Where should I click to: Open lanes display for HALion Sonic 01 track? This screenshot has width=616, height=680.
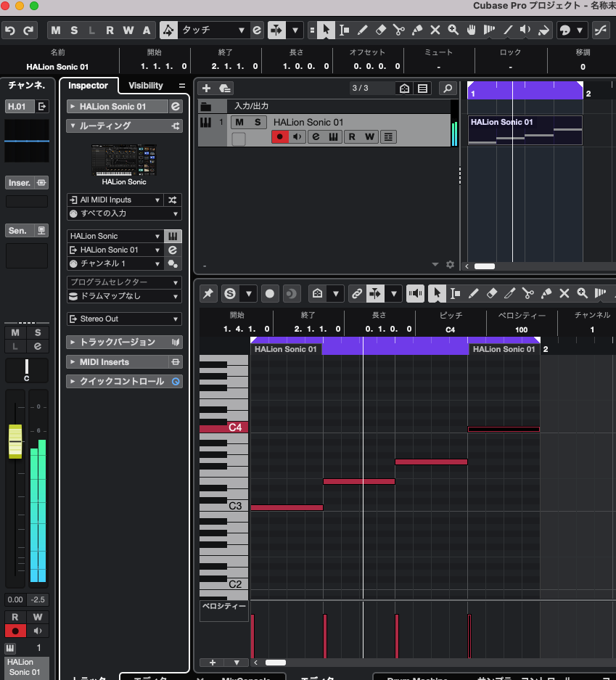tap(388, 137)
